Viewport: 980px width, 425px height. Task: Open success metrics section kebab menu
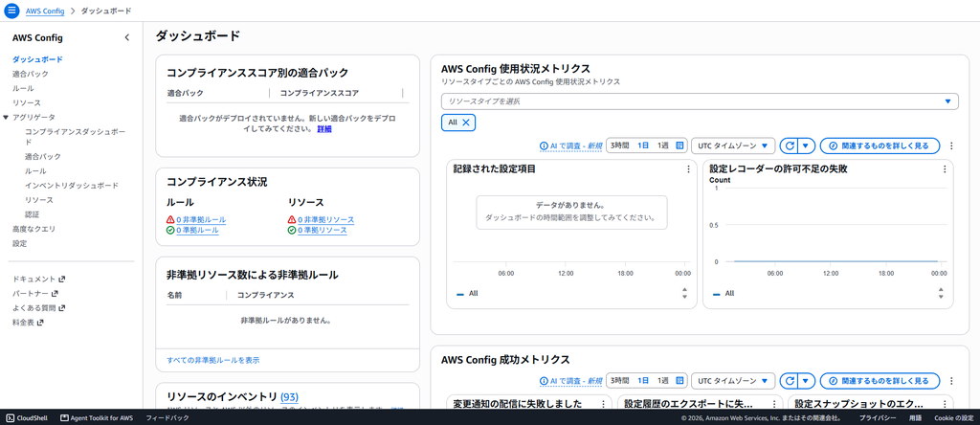tap(952, 381)
